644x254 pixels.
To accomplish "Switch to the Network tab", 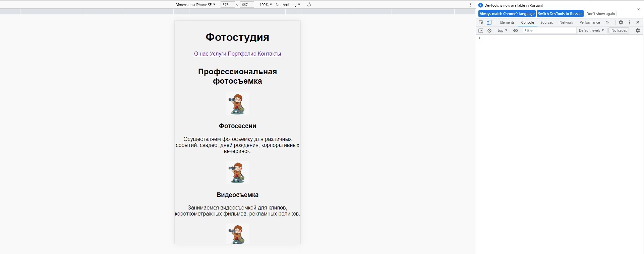I will (x=566, y=22).
